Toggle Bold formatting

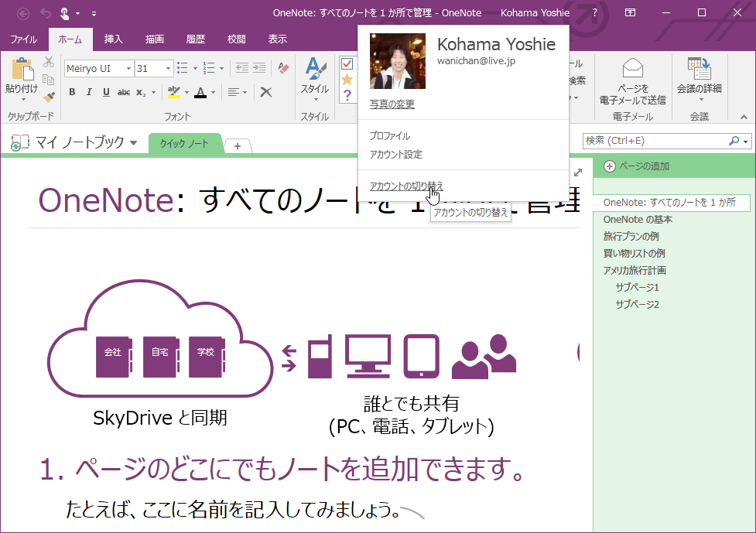click(72, 92)
